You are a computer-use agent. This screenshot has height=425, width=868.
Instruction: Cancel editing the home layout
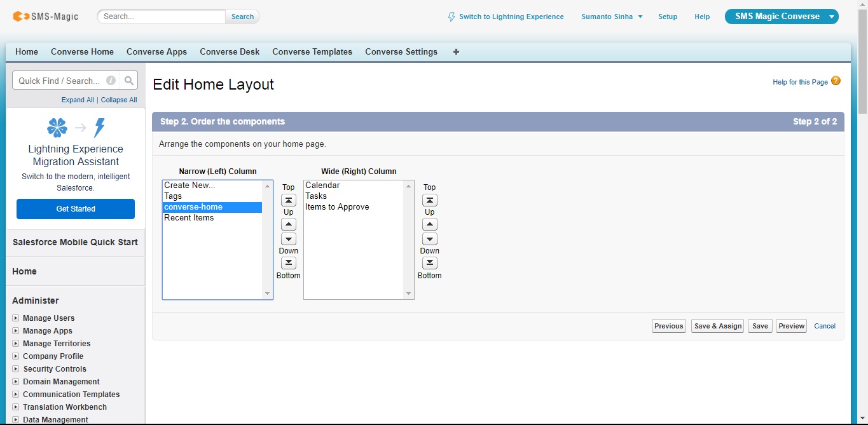pos(825,326)
